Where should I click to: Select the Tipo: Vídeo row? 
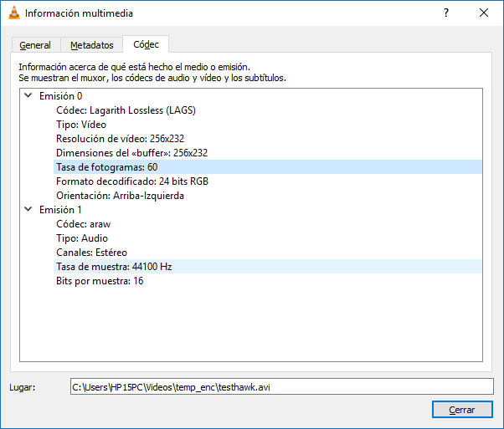pos(267,125)
